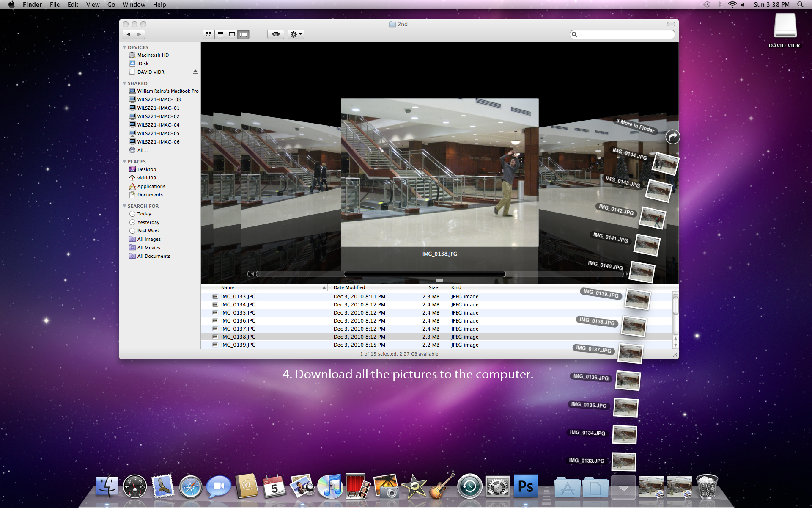Show All Movies smart search
Image resolution: width=812 pixels, height=508 pixels.
coord(148,248)
